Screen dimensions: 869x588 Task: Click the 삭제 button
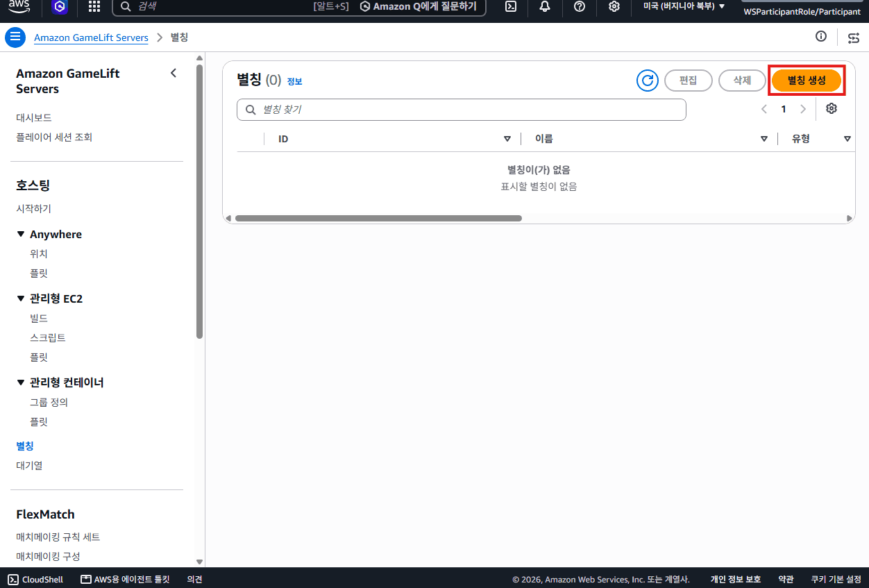pos(743,81)
